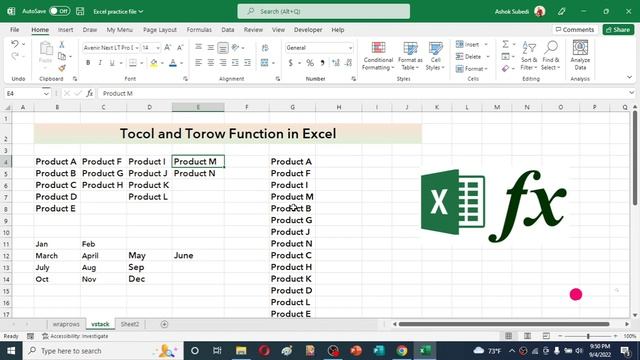Toggle Italic formatting
The width and height of the screenshot is (640, 360).
point(100,63)
